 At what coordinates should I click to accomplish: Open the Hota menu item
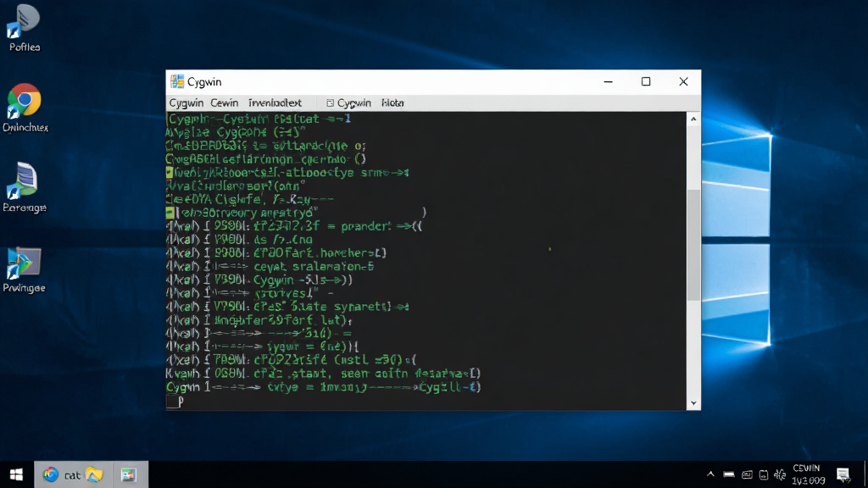click(x=392, y=103)
